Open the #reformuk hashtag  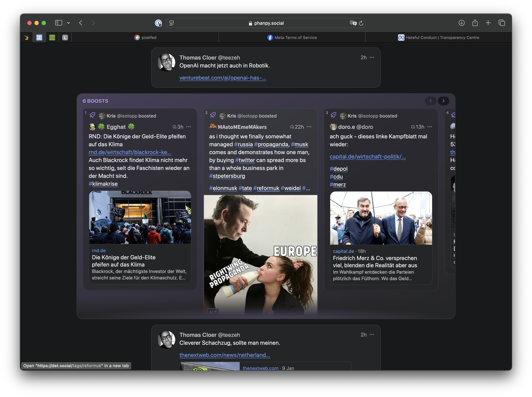(x=266, y=188)
